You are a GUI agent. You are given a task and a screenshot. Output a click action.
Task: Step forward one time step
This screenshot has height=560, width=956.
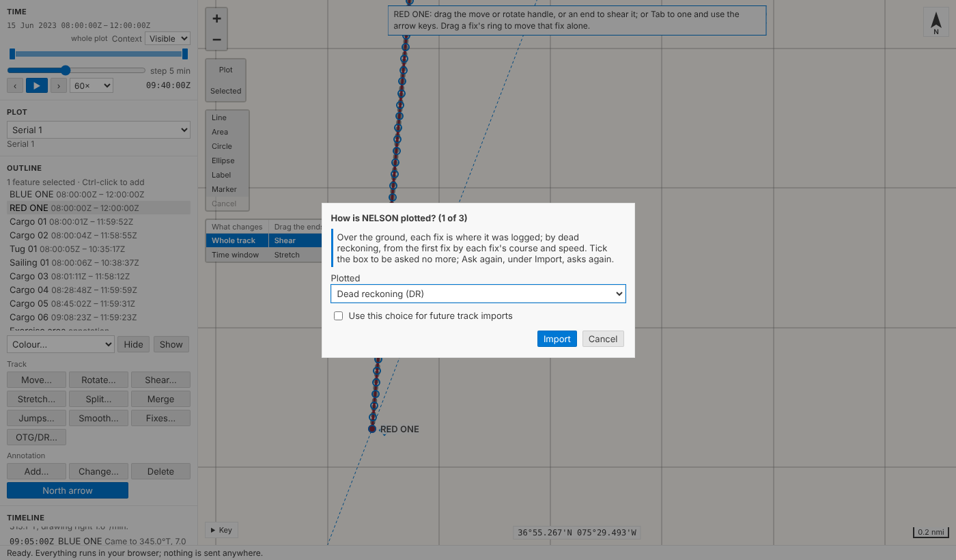[59, 85]
